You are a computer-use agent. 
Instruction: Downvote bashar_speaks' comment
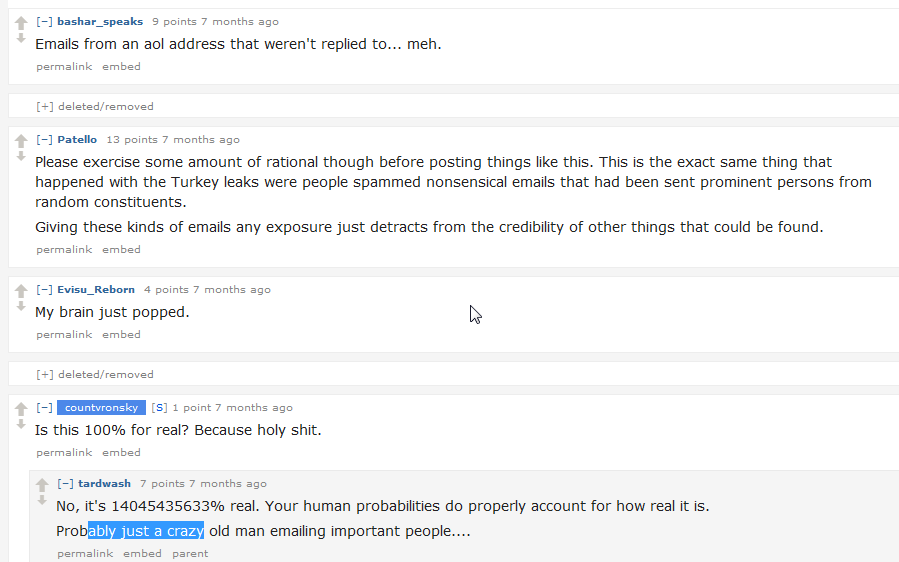click(x=21, y=38)
